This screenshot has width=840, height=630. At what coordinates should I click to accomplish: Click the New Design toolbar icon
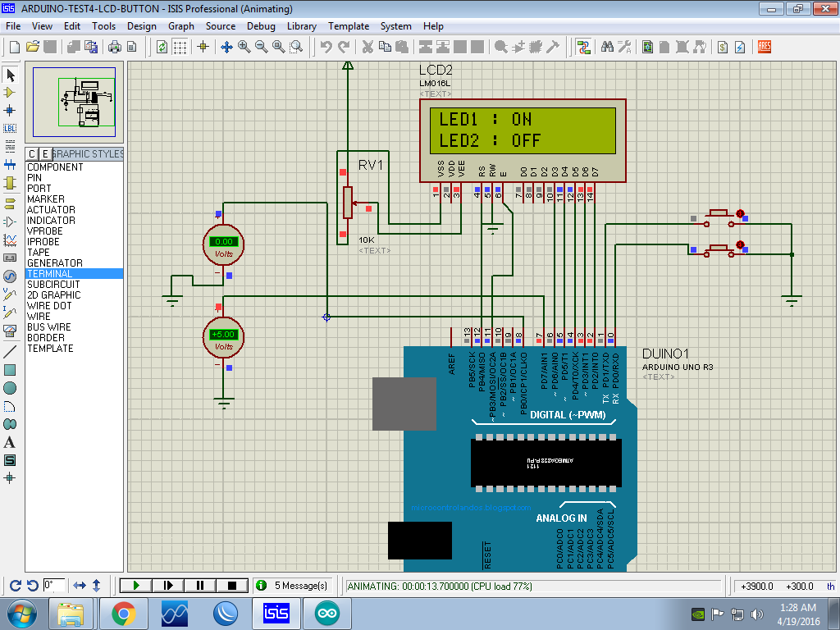click(x=15, y=47)
